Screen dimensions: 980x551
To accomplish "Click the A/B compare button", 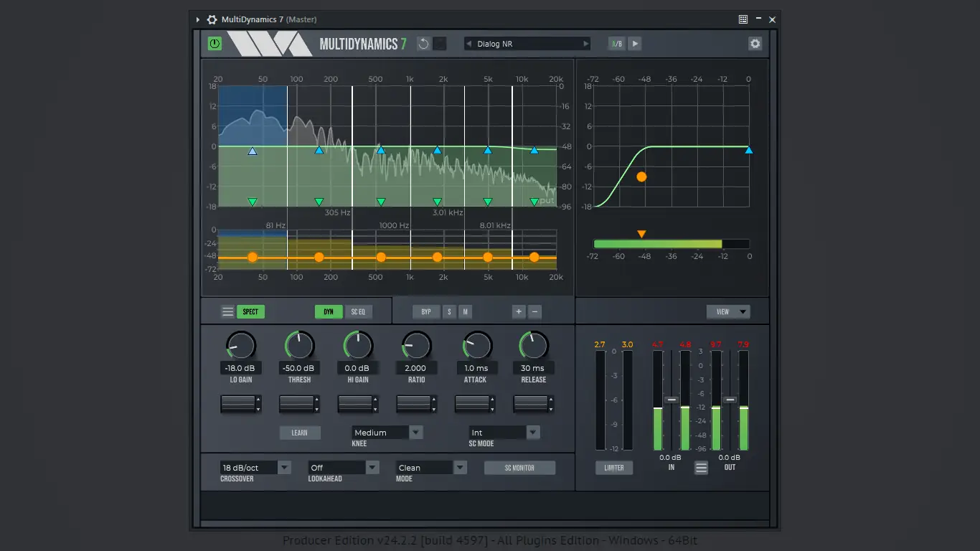I will (616, 44).
